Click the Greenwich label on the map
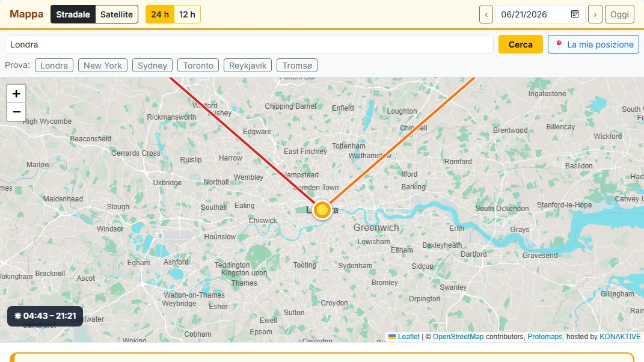Screen dimensions: 644x362 pos(376,228)
